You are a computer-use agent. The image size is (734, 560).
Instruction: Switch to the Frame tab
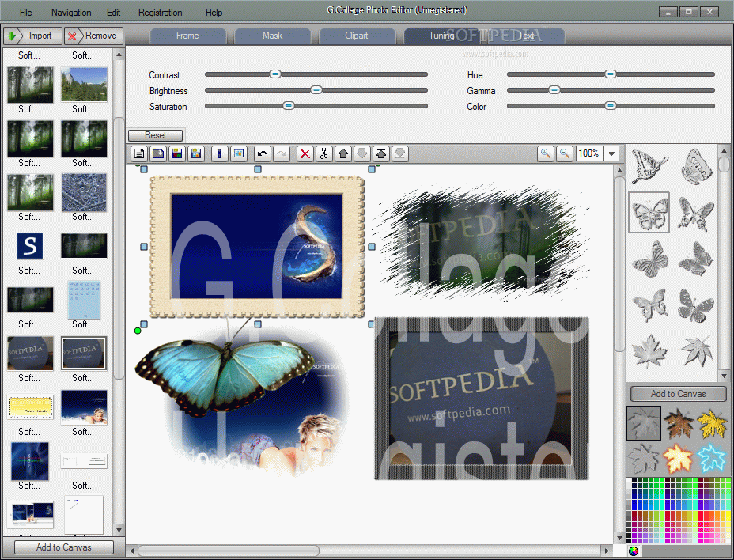(x=187, y=36)
